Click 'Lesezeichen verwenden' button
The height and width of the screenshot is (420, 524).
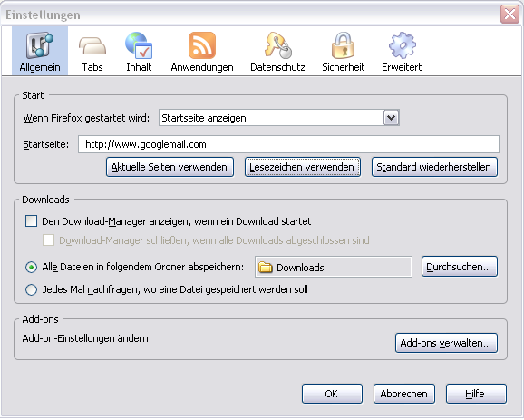(x=303, y=167)
